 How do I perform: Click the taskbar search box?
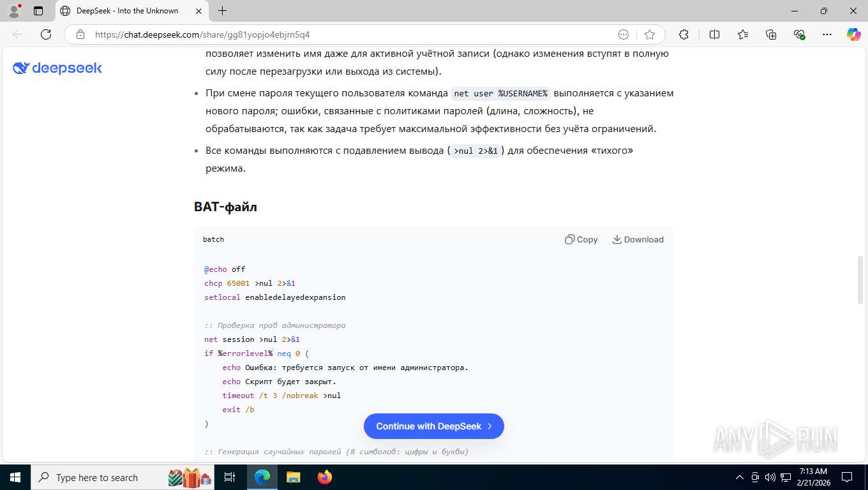coord(123,477)
